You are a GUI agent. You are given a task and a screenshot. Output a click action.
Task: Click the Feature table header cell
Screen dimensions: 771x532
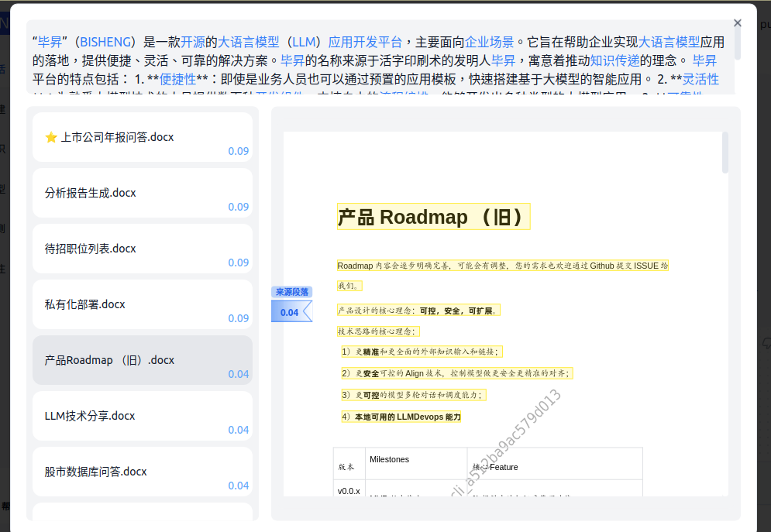555,463
